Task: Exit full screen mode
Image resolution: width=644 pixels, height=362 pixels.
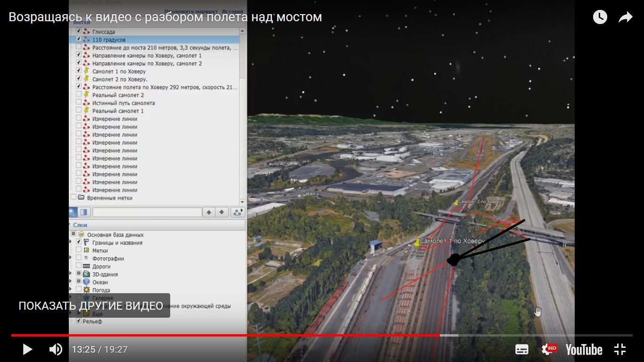Action: pyautogui.click(x=620, y=349)
